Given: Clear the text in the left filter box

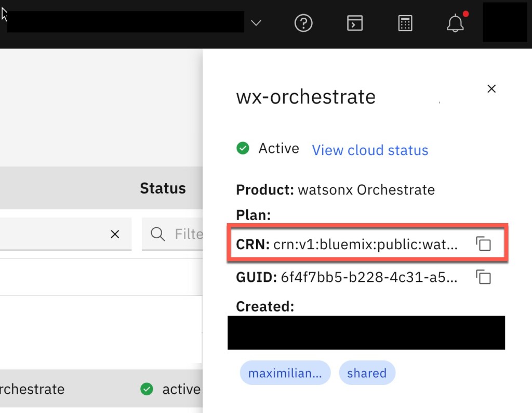Looking at the screenshot, I should click(115, 234).
